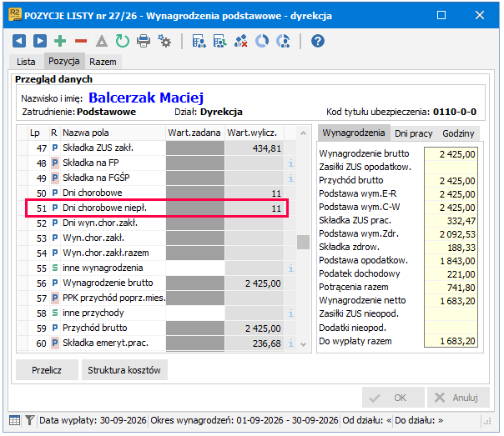This screenshot has width=504, height=436.
Task: Switch to the Lista tab
Action: click(26, 62)
